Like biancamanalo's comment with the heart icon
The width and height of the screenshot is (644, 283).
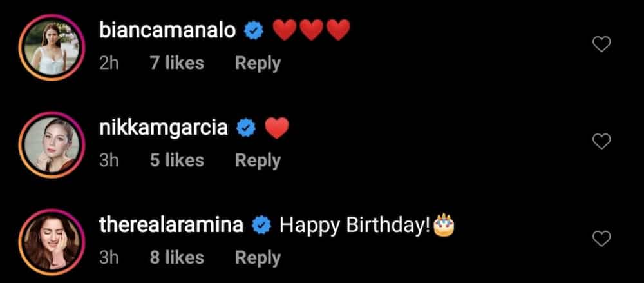[x=601, y=44]
